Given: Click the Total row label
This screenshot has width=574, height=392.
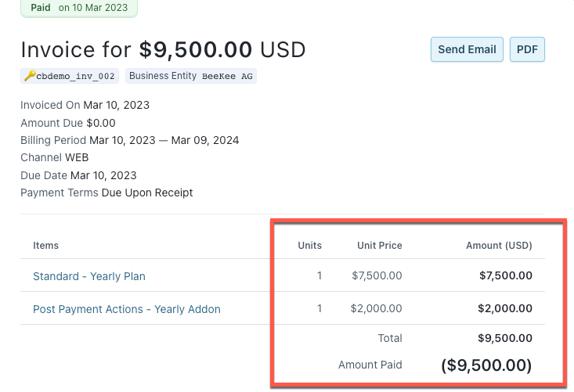Looking at the screenshot, I should coord(390,338).
